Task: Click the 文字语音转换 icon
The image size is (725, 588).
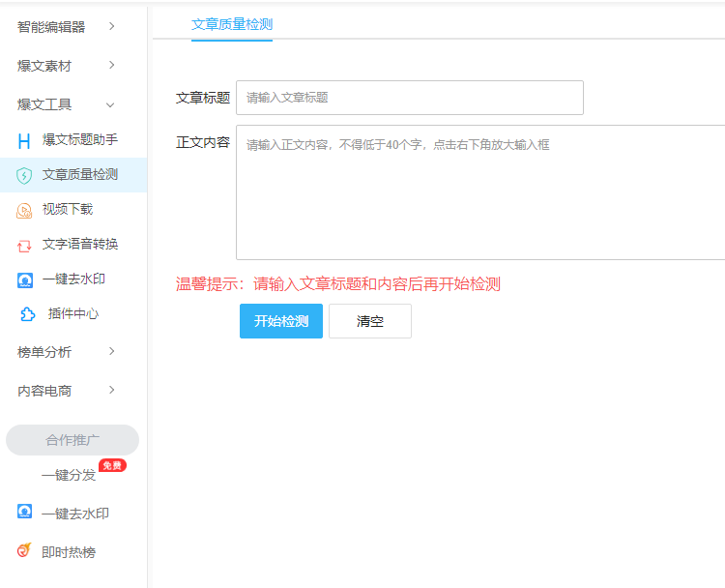Action: [24, 245]
